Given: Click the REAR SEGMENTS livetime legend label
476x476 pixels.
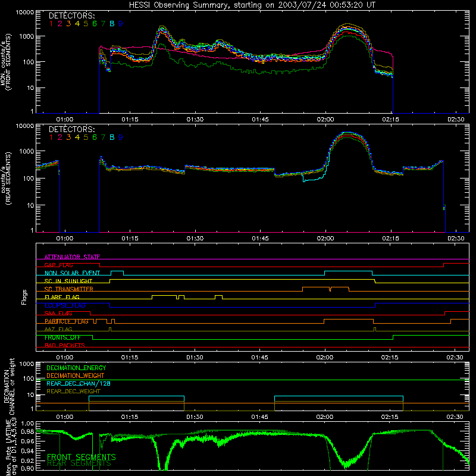Looking at the screenshot, I should point(79,464).
